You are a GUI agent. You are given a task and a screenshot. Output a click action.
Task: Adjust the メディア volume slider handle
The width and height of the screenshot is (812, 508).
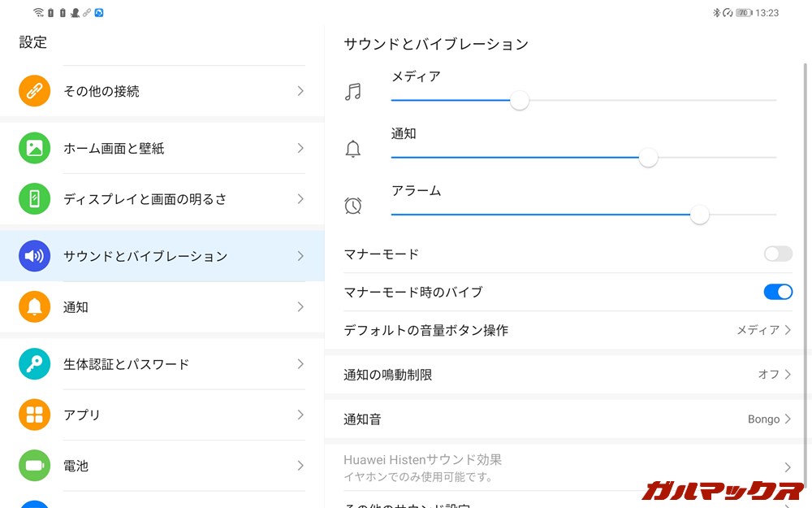tap(520, 101)
